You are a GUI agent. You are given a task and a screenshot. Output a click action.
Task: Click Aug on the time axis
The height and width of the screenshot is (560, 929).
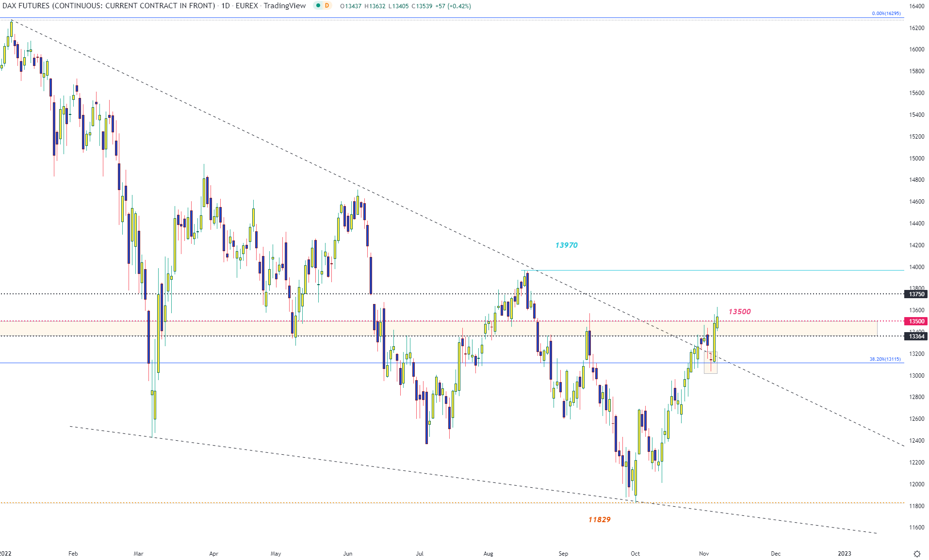point(489,554)
